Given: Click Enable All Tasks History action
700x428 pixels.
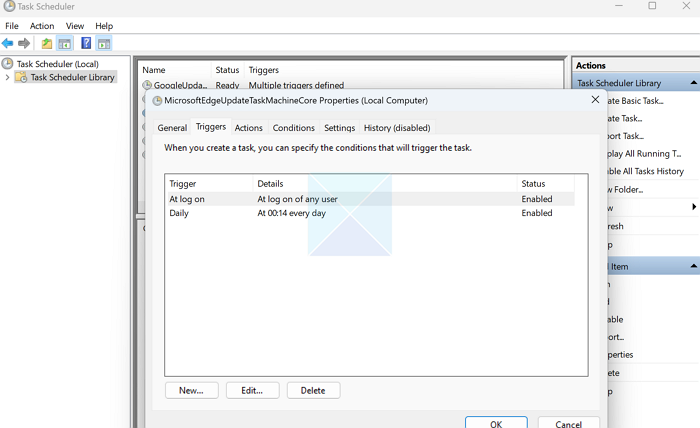Looking at the screenshot, I should [x=646, y=171].
